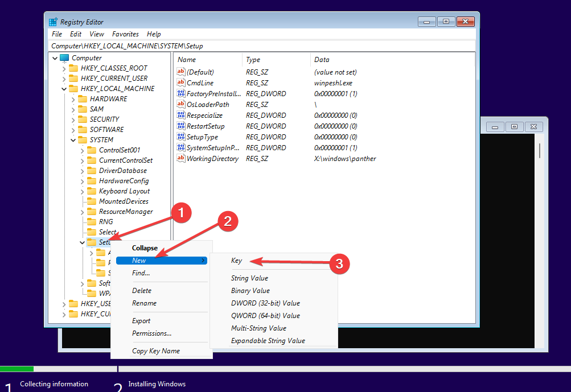
Task: Click the DWORD icon beside RestartSetup
Action: (x=181, y=126)
